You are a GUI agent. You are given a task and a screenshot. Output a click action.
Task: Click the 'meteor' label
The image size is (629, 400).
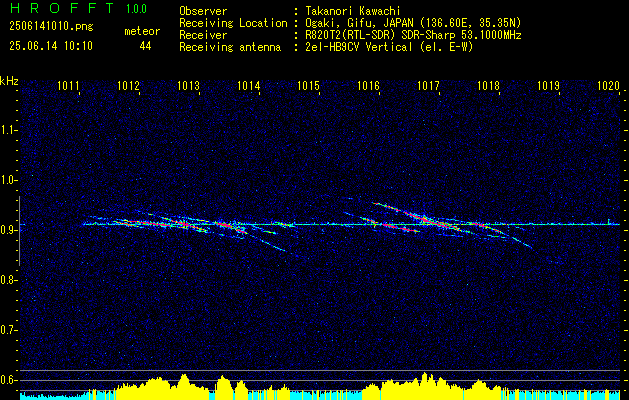(142, 31)
